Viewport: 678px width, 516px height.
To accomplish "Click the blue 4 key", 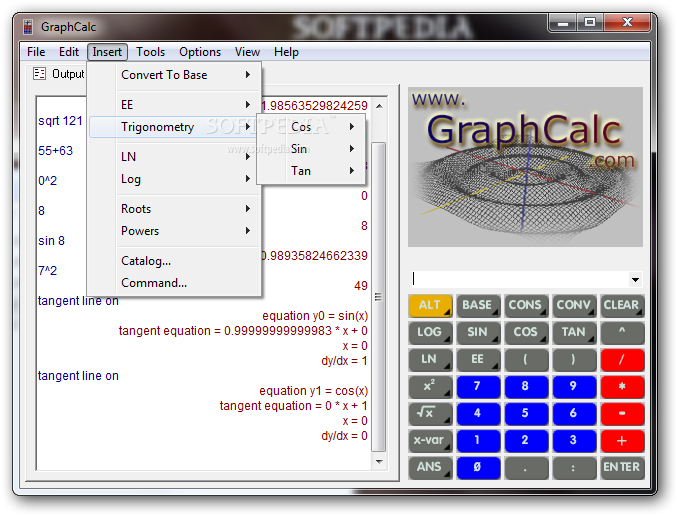I will pyautogui.click(x=478, y=413).
